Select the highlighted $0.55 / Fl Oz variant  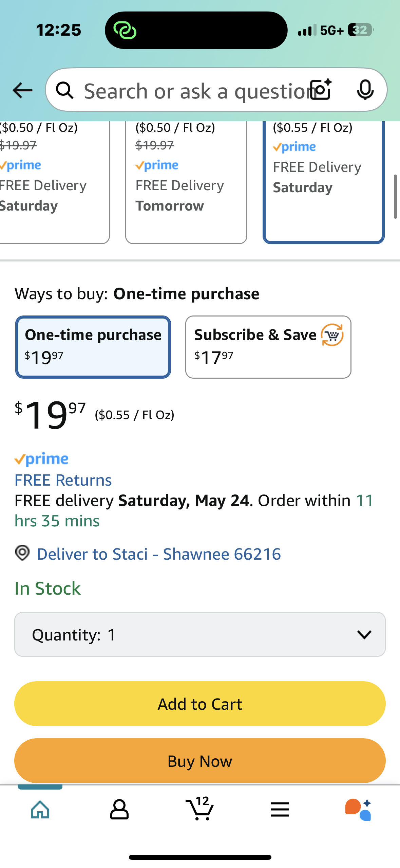click(x=324, y=182)
